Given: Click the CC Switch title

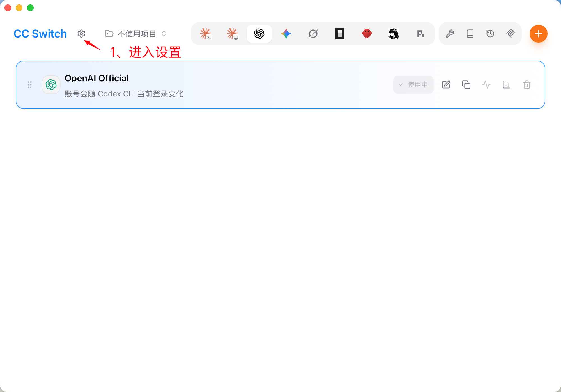Looking at the screenshot, I should 40,34.
